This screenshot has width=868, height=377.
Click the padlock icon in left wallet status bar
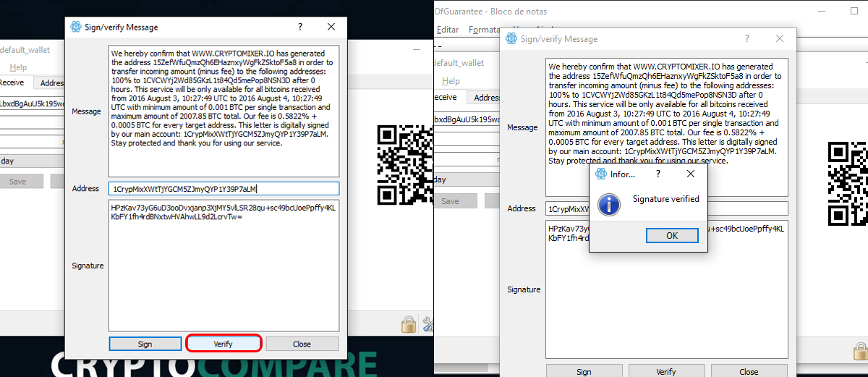(409, 323)
